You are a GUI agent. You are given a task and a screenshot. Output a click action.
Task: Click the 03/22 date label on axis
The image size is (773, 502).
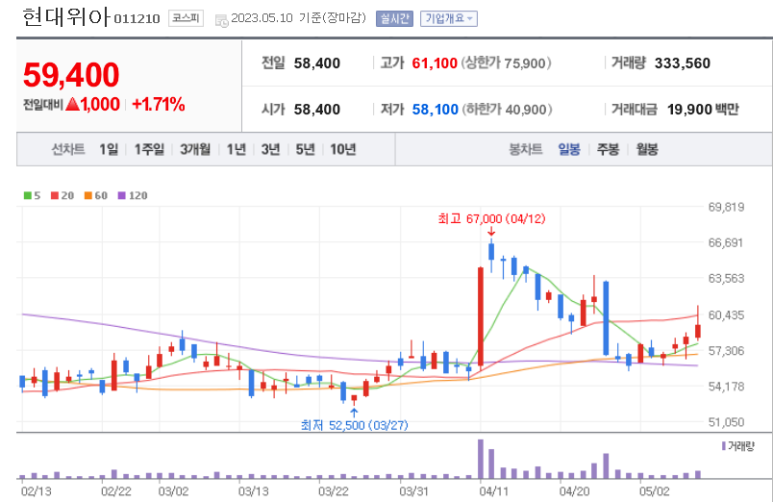pyautogui.click(x=333, y=492)
